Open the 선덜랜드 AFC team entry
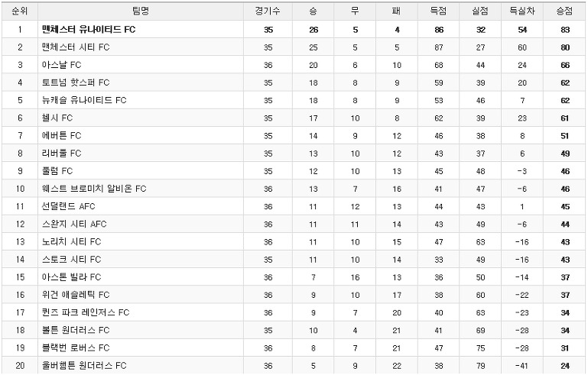588x375 pixels. point(68,206)
